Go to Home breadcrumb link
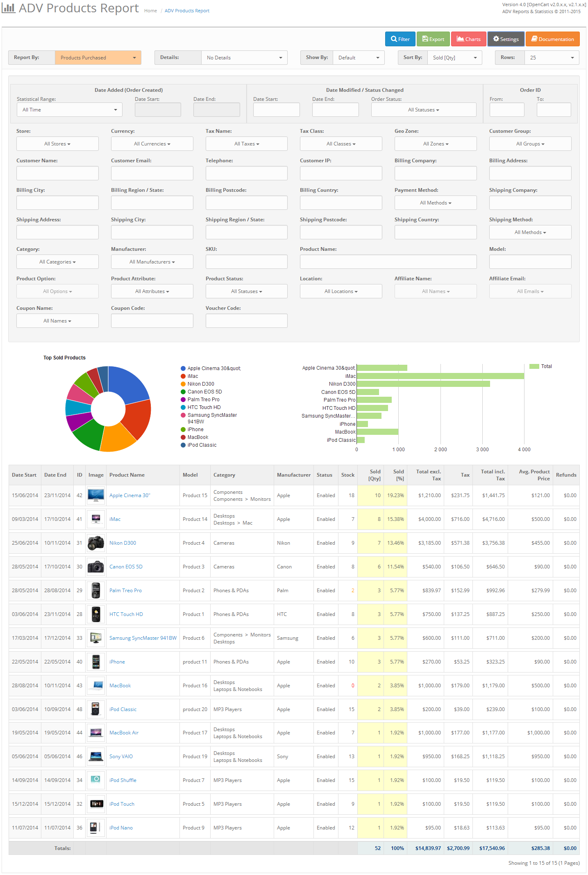The image size is (588, 875). [150, 11]
